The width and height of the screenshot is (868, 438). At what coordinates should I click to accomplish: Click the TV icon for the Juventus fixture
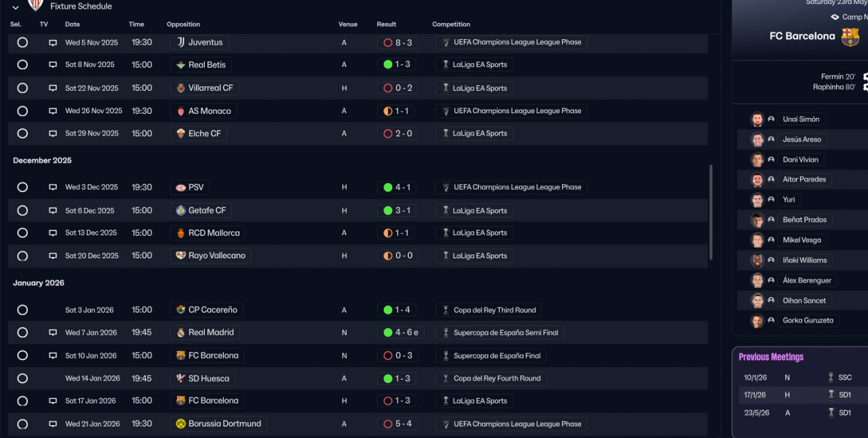[x=53, y=43]
